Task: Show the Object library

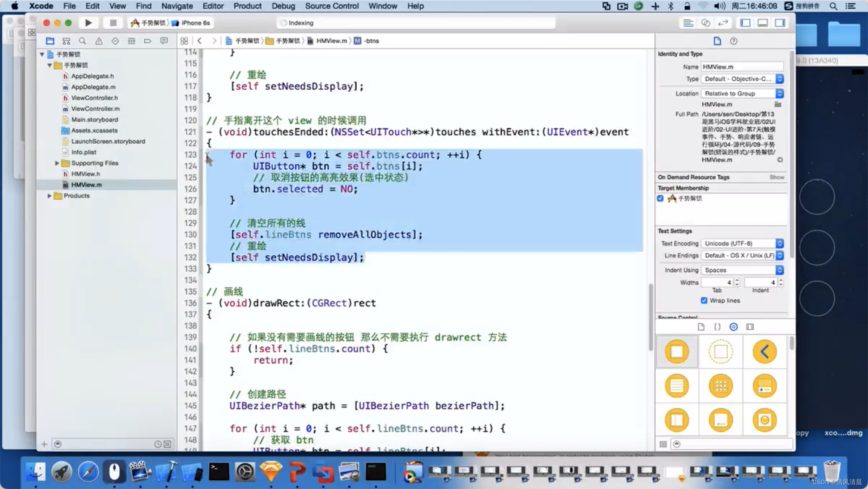Action: point(733,327)
